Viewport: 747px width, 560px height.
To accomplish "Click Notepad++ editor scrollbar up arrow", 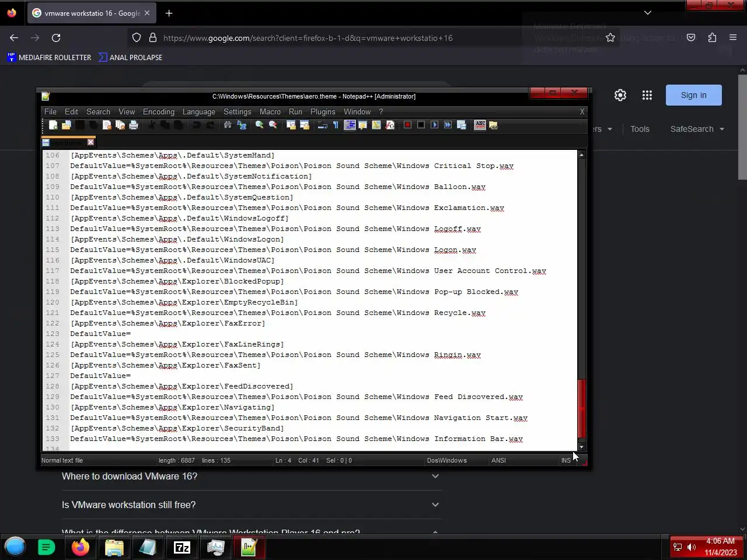I will click(x=581, y=155).
